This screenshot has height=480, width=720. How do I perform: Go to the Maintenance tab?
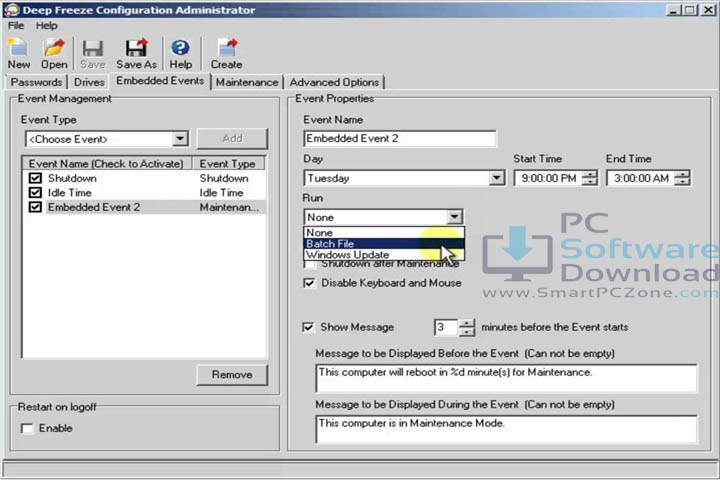click(247, 82)
